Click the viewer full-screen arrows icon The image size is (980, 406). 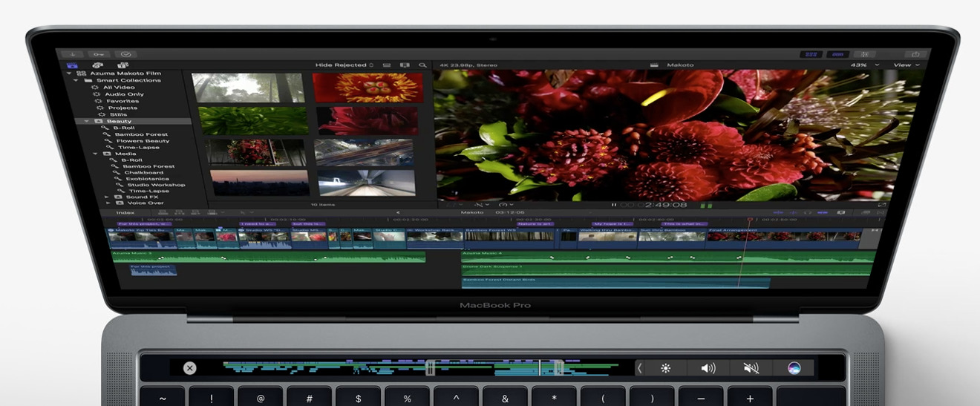coord(881,205)
